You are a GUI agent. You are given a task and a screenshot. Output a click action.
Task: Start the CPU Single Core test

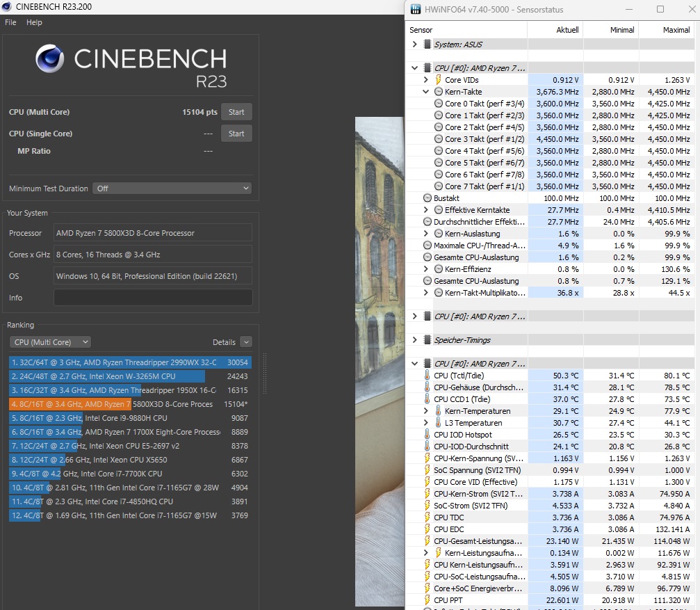(x=236, y=134)
